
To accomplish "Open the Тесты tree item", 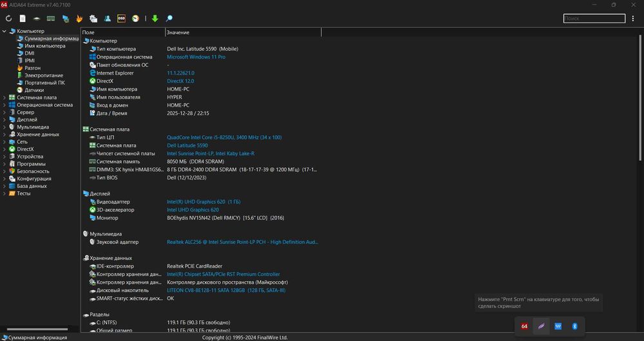I will coord(23,194).
